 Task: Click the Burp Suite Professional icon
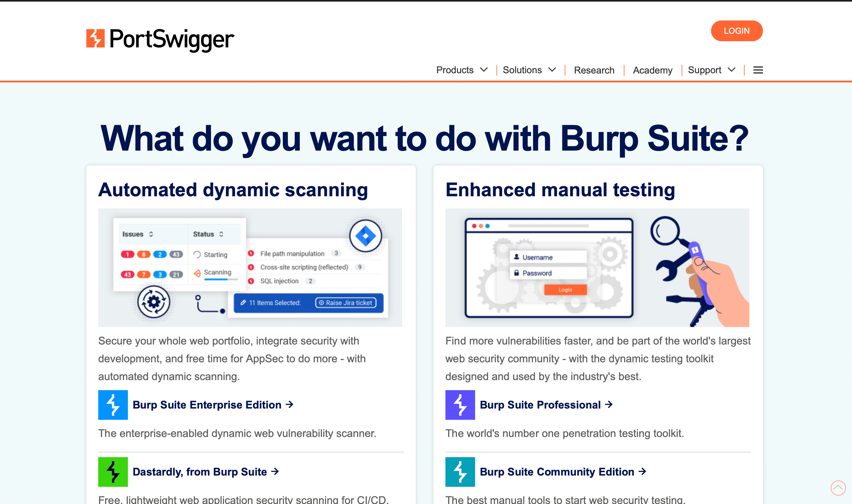point(459,404)
